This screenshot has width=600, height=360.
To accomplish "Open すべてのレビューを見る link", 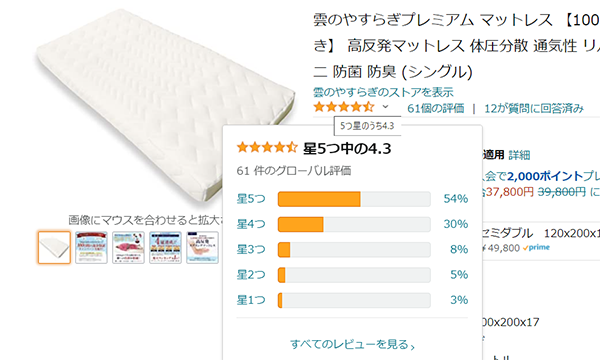I will click(352, 344).
